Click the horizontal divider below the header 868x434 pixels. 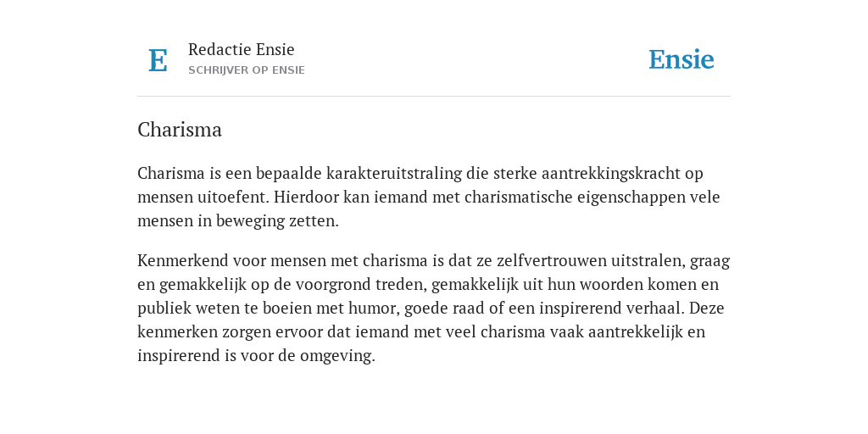click(434, 97)
